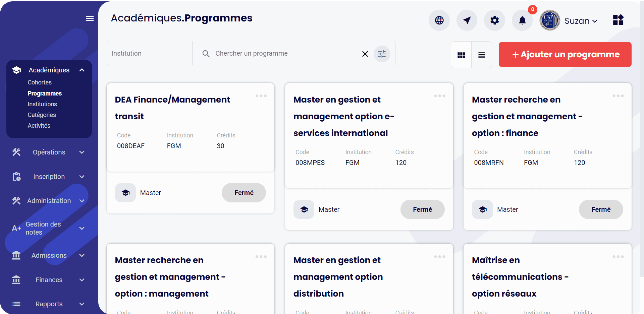Open Institutions submenu item
The width and height of the screenshot is (644, 314).
(42, 104)
